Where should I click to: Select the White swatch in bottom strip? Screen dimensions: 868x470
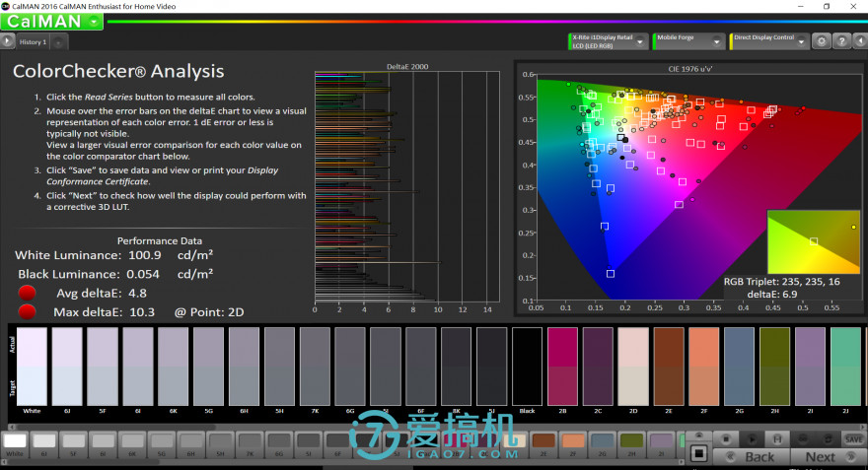pyautogui.click(x=14, y=441)
